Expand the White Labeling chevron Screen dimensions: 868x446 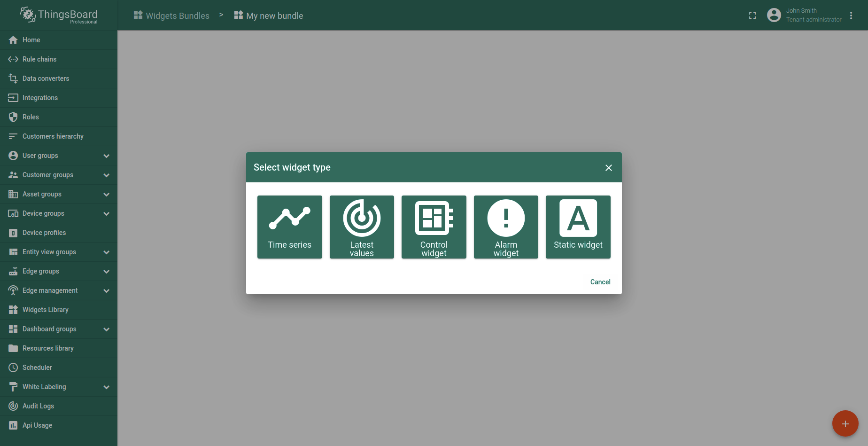(x=107, y=387)
